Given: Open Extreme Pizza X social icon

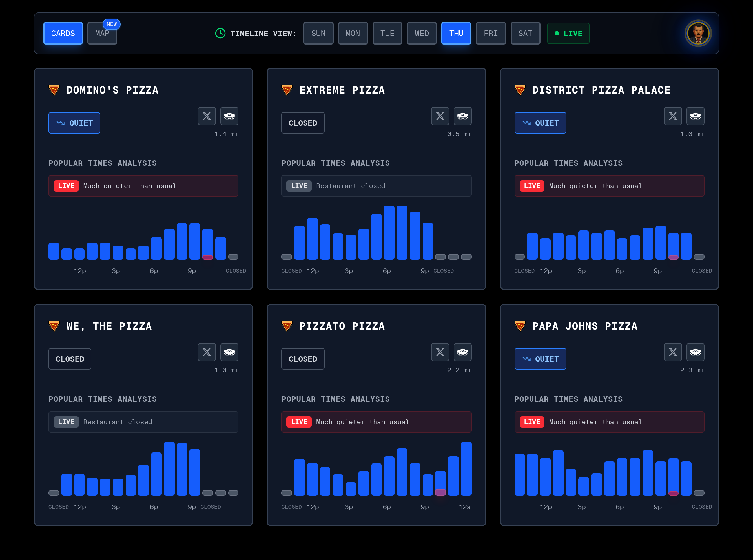Looking at the screenshot, I should click(440, 116).
